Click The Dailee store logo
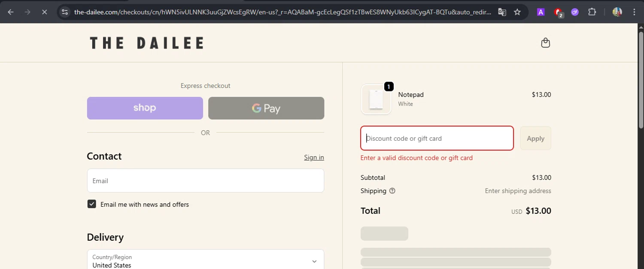The height and width of the screenshot is (269, 644). [x=146, y=43]
